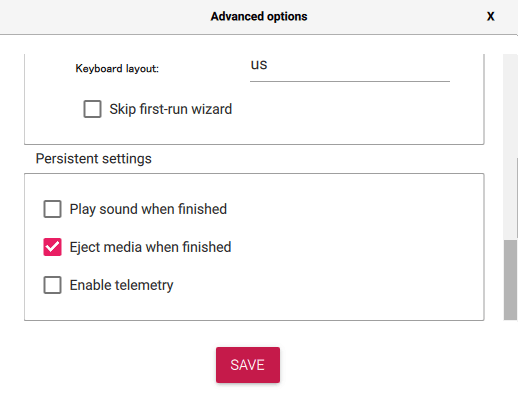Check the Enable telemetry box
Viewport: 518px width, 397px height.
pyautogui.click(x=52, y=285)
